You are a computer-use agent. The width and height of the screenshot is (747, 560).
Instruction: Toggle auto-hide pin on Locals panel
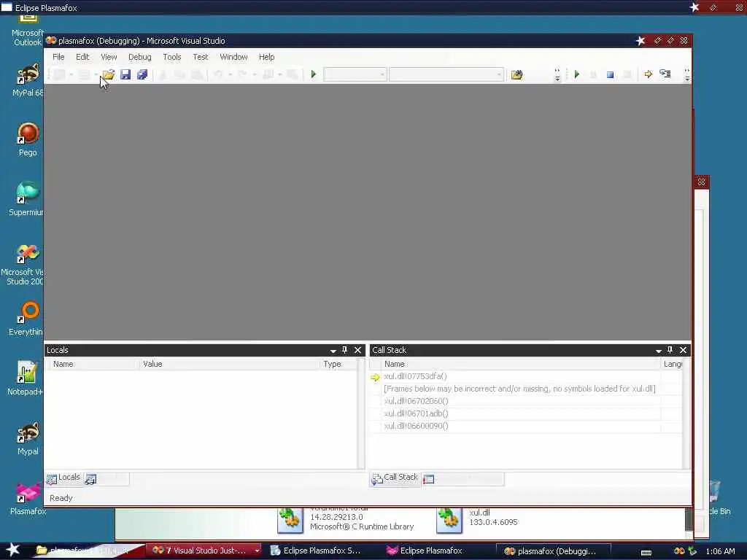tap(345, 350)
